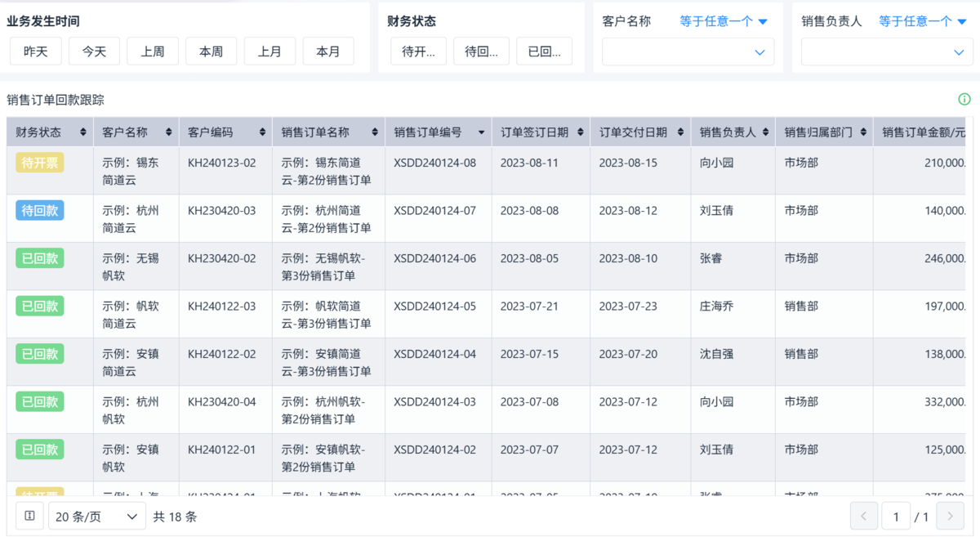Sort by 订单签订日期 sort icon

click(x=580, y=132)
